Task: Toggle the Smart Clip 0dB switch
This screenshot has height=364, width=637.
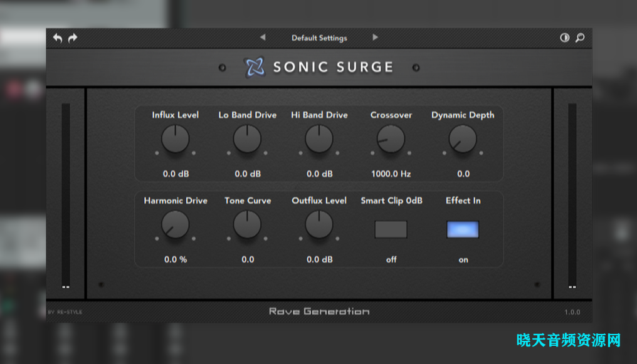Action: tap(391, 229)
